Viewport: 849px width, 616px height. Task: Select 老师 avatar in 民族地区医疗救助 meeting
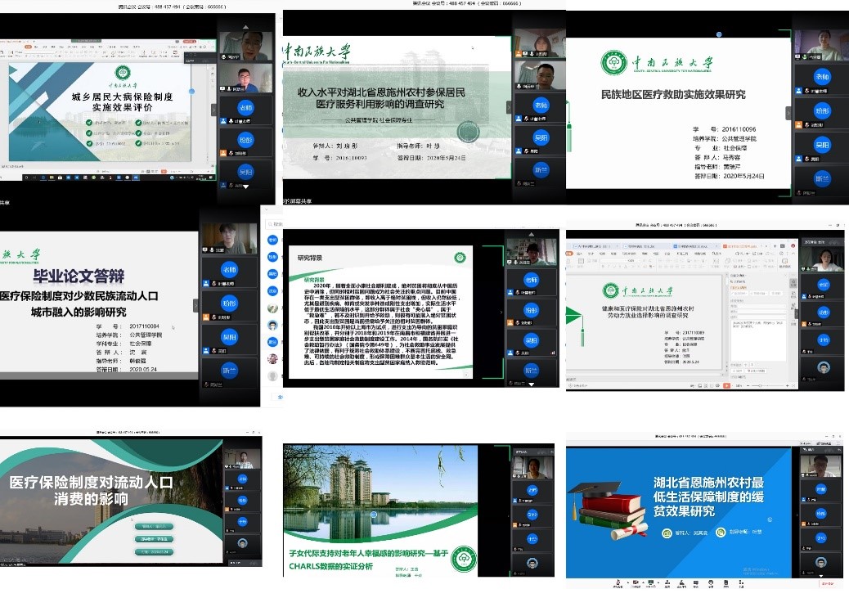[x=822, y=76]
